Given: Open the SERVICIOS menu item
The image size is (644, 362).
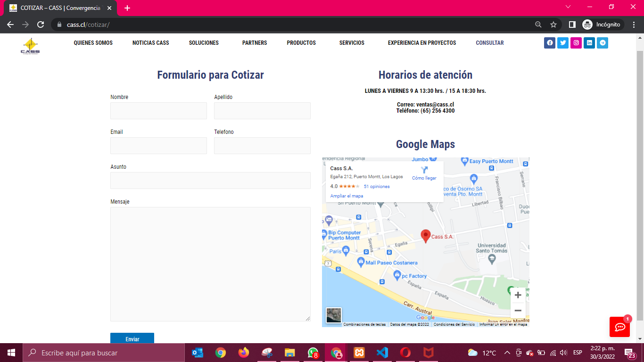Looking at the screenshot, I should 352,43.
